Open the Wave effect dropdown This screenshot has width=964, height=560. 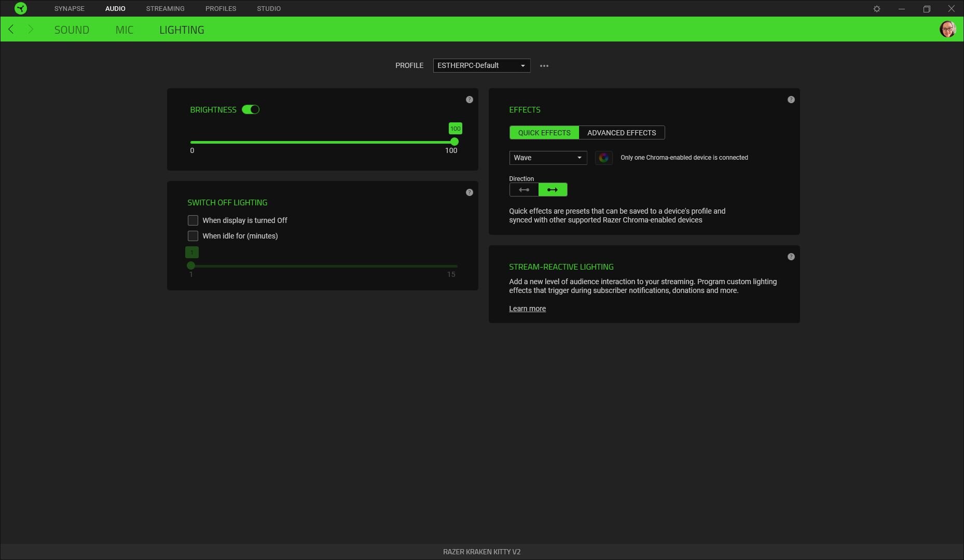tap(548, 158)
